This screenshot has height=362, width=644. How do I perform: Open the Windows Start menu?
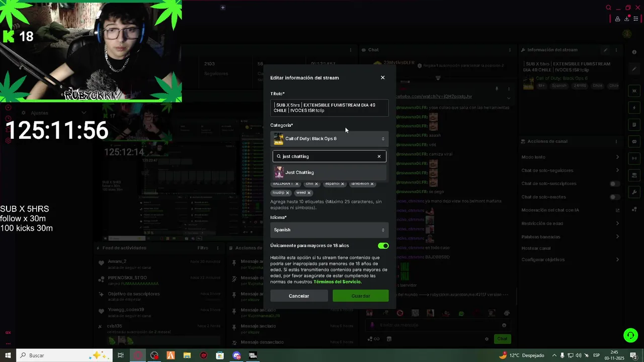pos(8,355)
